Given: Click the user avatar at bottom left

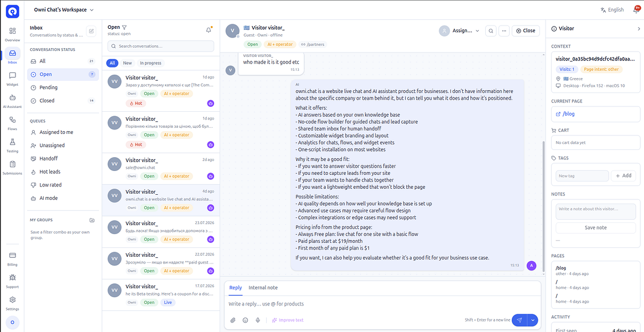Looking at the screenshot, I should pos(12,322).
